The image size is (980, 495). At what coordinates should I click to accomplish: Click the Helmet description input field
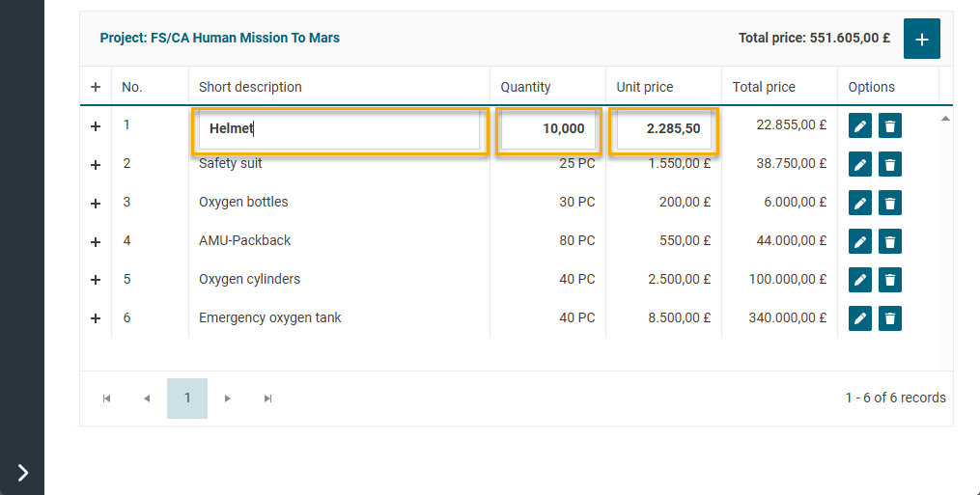point(339,129)
